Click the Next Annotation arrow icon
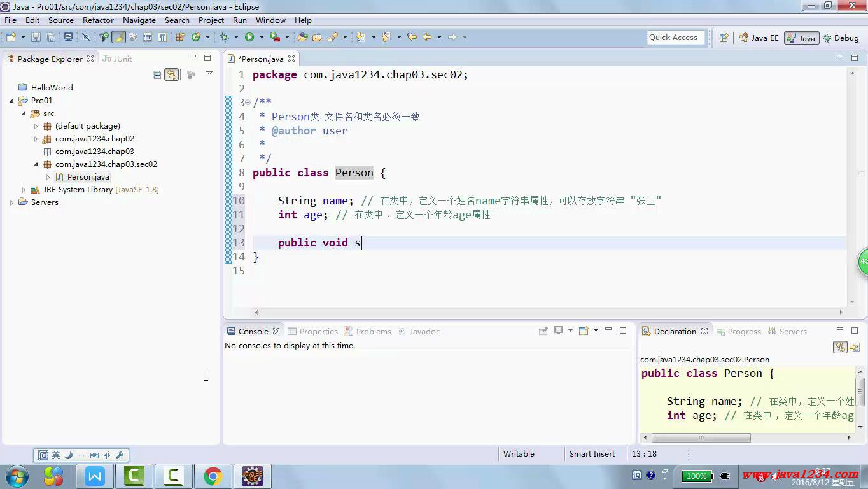This screenshot has width=868, height=489. 361,38
